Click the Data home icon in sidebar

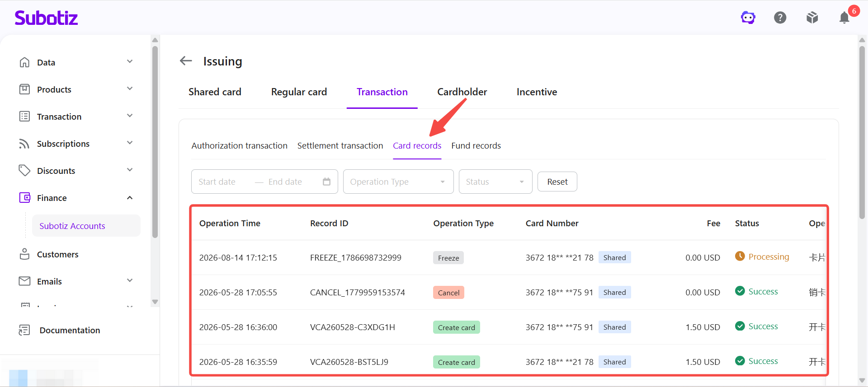point(24,62)
